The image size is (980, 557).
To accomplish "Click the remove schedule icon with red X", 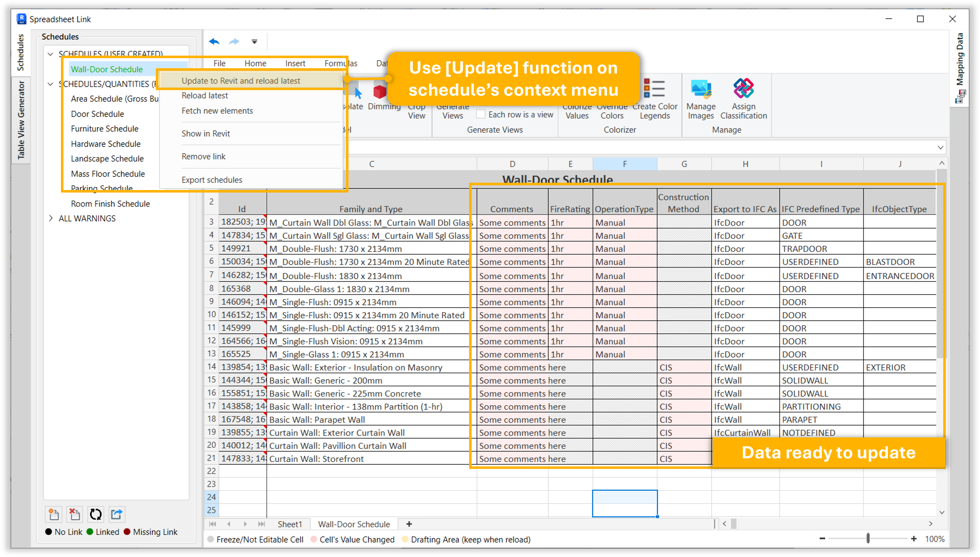I will click(75, 514).
